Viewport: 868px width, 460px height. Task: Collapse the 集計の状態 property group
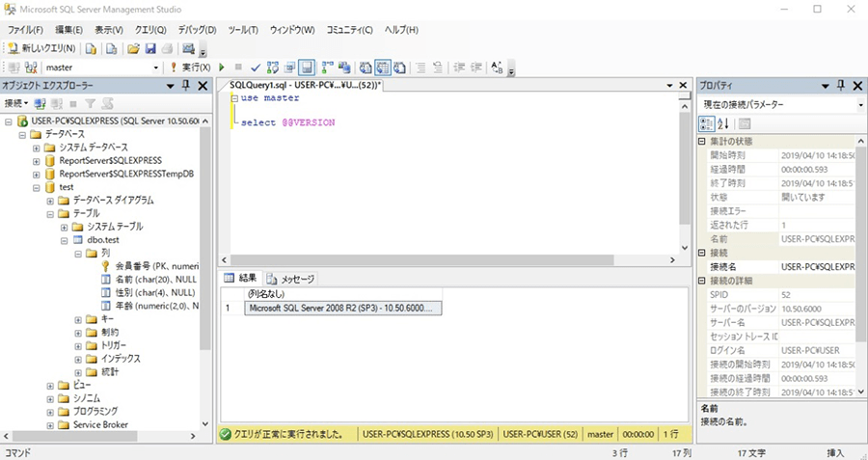(x=702, y=142)
